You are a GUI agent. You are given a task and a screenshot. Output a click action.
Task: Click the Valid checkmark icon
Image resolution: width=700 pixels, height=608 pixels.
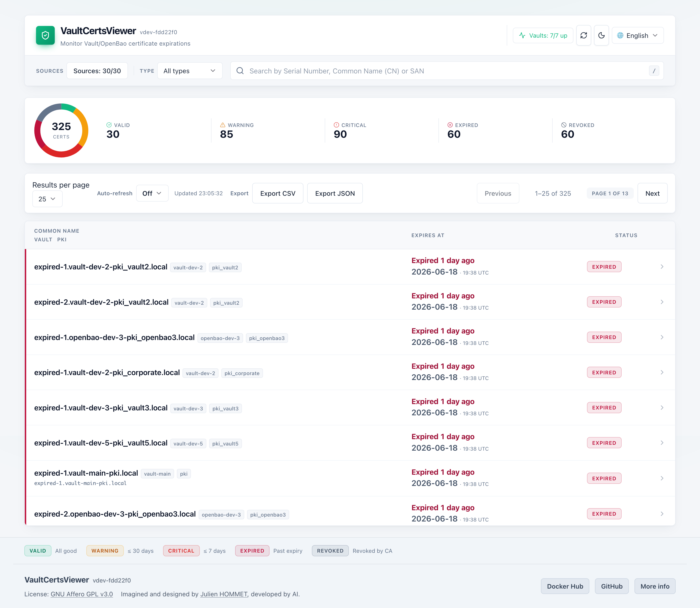point(109,125)
